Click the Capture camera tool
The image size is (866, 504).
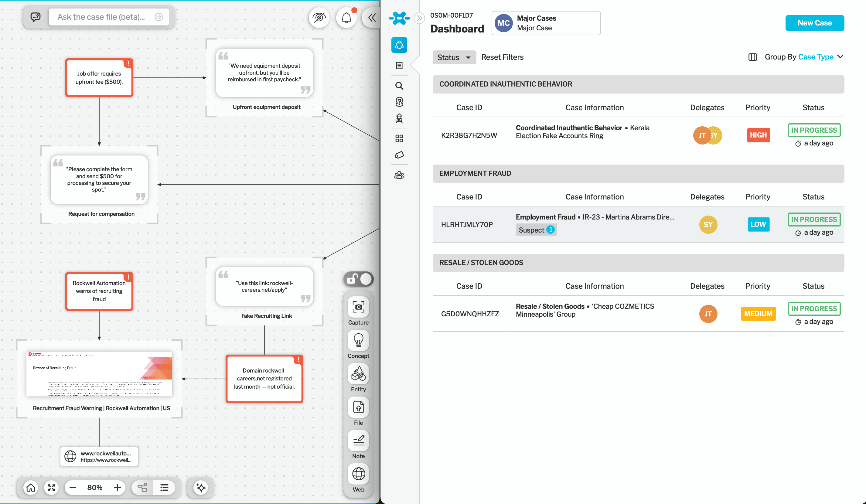358,307
